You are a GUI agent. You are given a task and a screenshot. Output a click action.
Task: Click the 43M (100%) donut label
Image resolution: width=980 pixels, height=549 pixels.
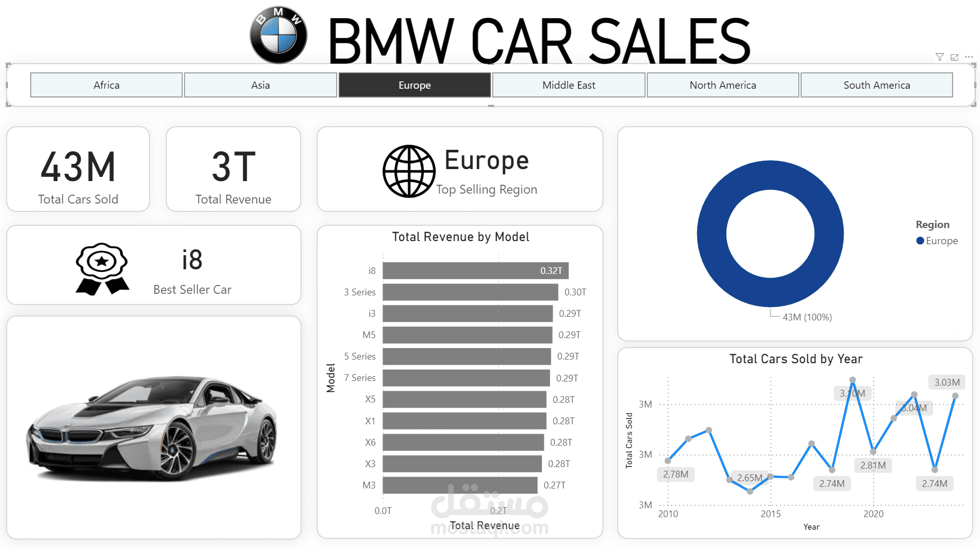pyautogui.click(x=807, y=317)
